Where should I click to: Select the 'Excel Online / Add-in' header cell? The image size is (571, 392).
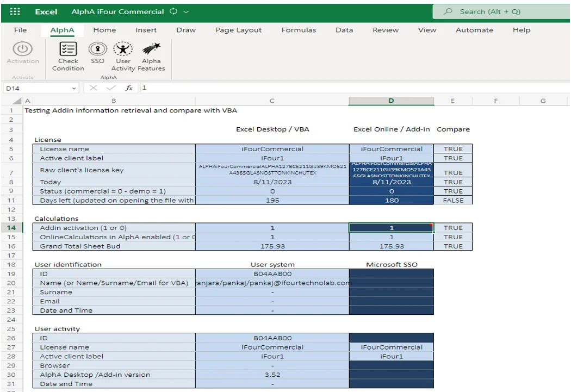click(x=392, y=129)
